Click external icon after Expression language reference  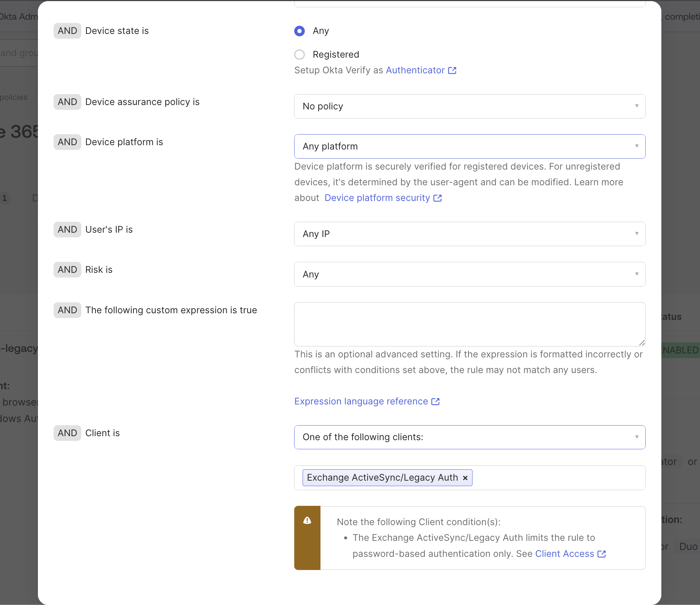(435, 402)
